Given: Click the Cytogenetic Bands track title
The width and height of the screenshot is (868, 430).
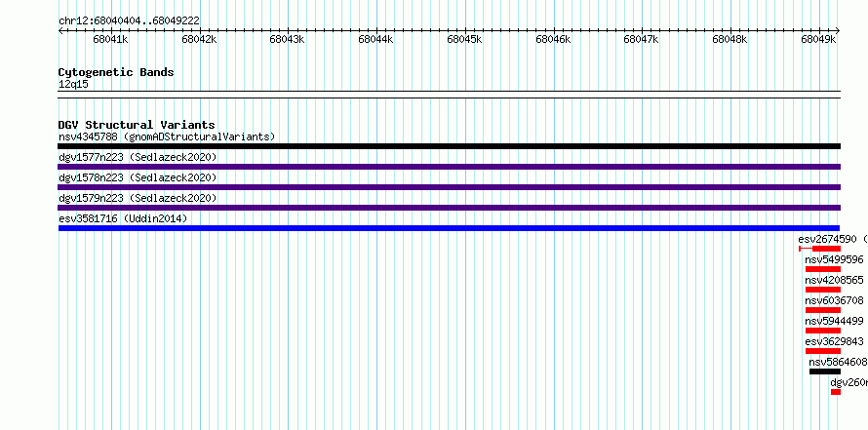Looking at the screenshot, I should tap(116, 72).
